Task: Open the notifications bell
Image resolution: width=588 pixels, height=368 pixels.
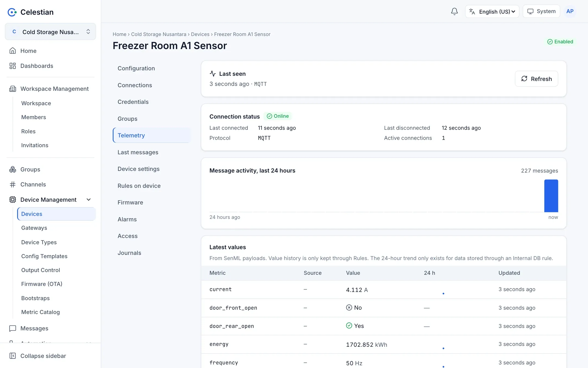Action: click(x=454, y=11)
